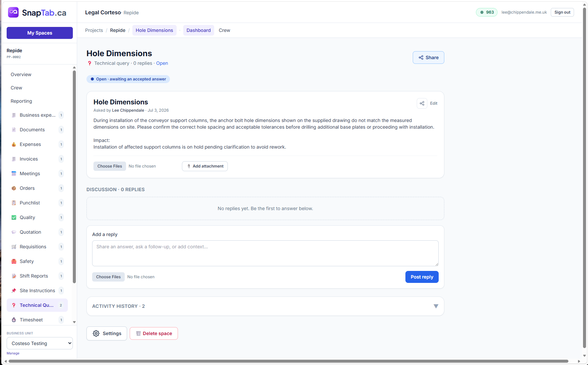This screenshot has width=588, height=365.
Task: Click the Open status link
Action: (x=162, y=63)
